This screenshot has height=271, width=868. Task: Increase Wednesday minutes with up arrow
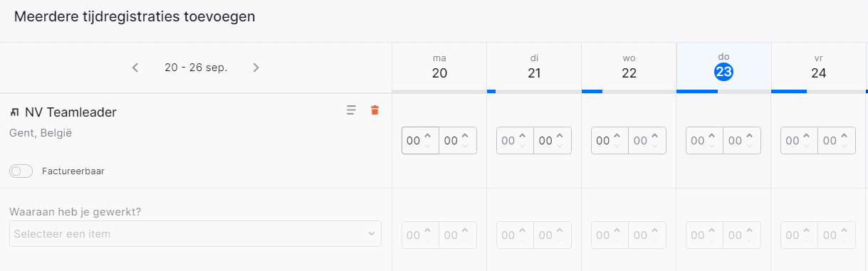point(654,136)
